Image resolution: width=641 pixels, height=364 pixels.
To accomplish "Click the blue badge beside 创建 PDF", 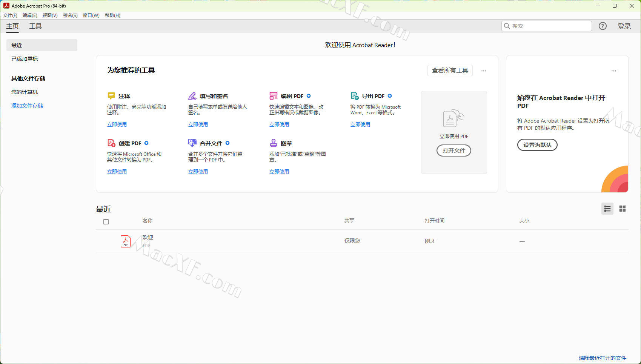I will (x=146, y=143).
